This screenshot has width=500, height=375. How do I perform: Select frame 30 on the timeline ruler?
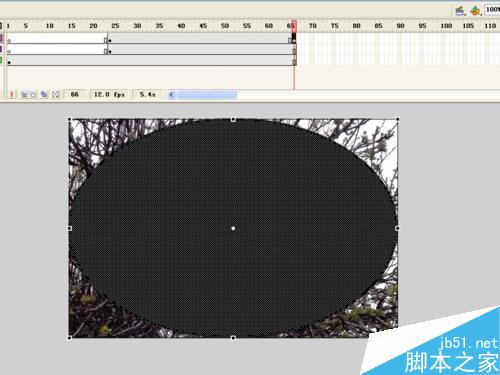[137, 26]
